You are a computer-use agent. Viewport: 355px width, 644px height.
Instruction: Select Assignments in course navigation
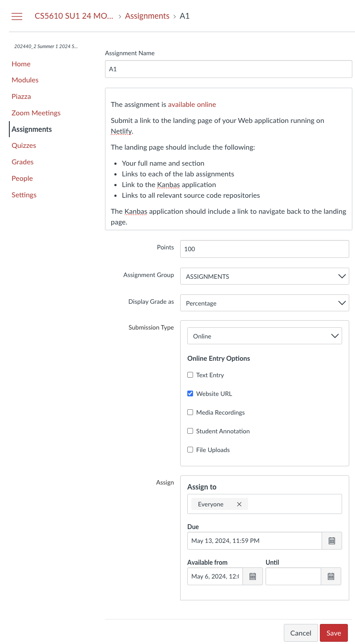click(32, 129)
